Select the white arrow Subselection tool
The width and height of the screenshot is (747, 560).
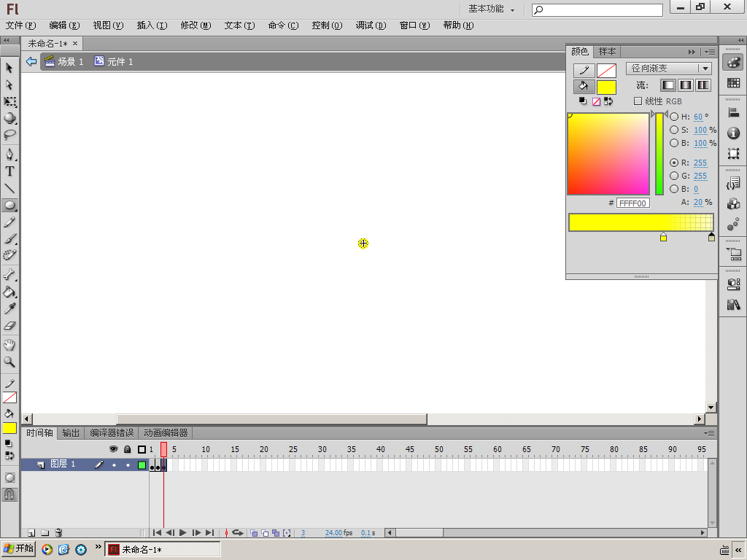click(9, 85)
